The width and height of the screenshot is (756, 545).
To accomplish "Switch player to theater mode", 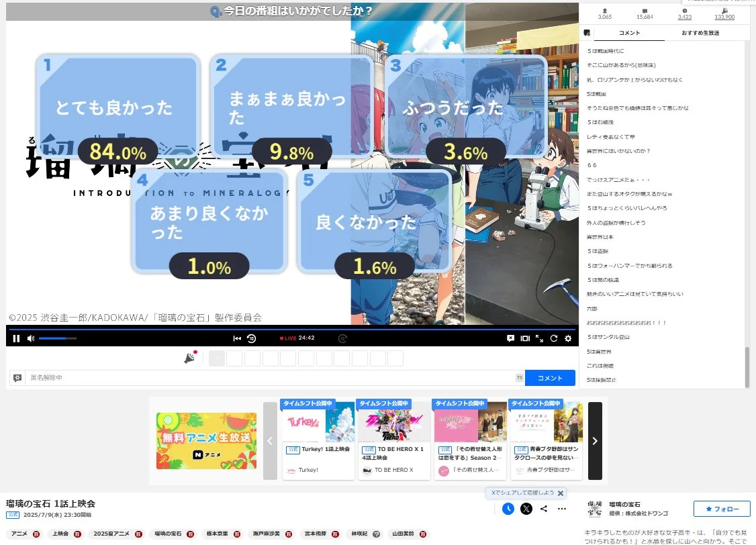I will [525, 338].
